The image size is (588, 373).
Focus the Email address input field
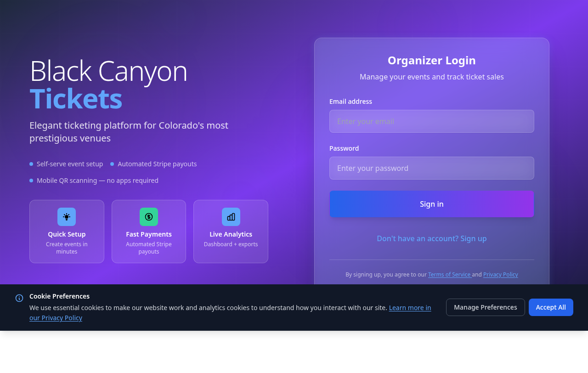click(x=431, y=121)
